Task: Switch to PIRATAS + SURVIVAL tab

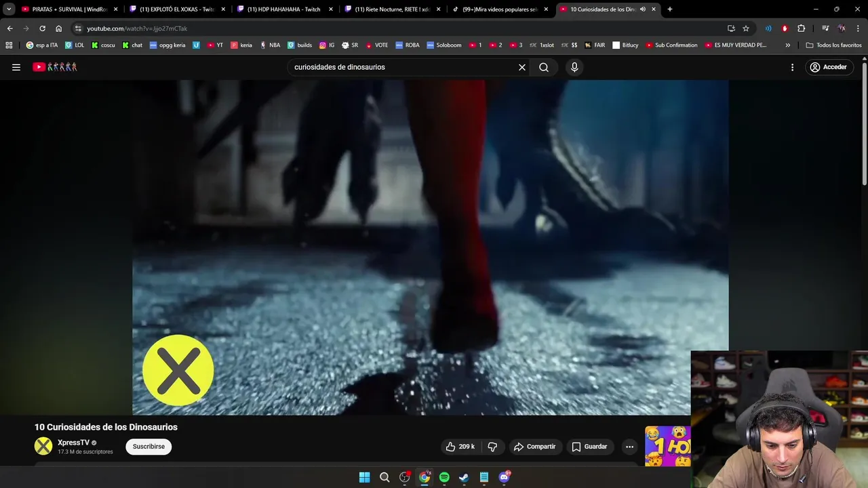Action: (x=70, y=9)
